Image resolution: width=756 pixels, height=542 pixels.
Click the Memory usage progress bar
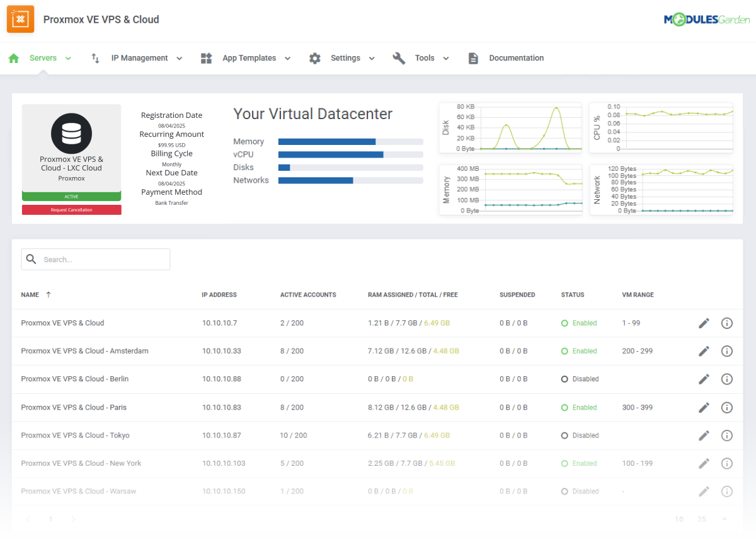(x=351, y=142)
